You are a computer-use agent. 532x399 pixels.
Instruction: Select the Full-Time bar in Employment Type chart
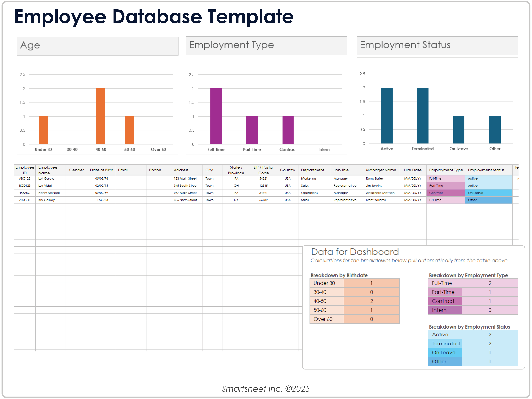coord(216,115)
